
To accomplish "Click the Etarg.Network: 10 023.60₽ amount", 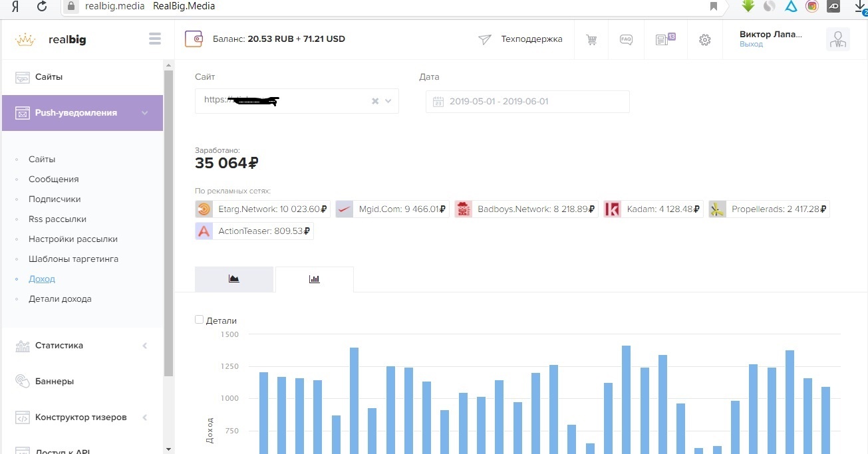I will pos(273,209).
